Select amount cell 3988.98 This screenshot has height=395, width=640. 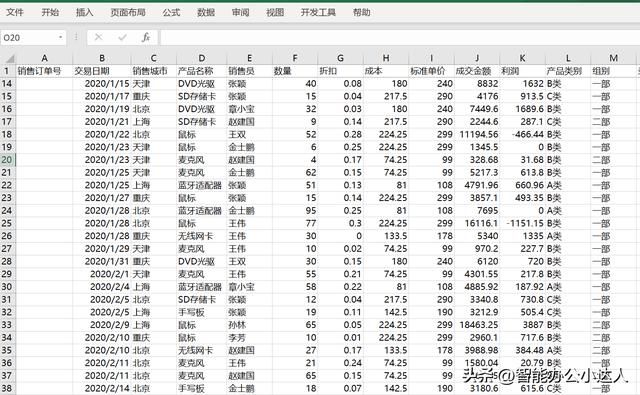pos(477,350)
